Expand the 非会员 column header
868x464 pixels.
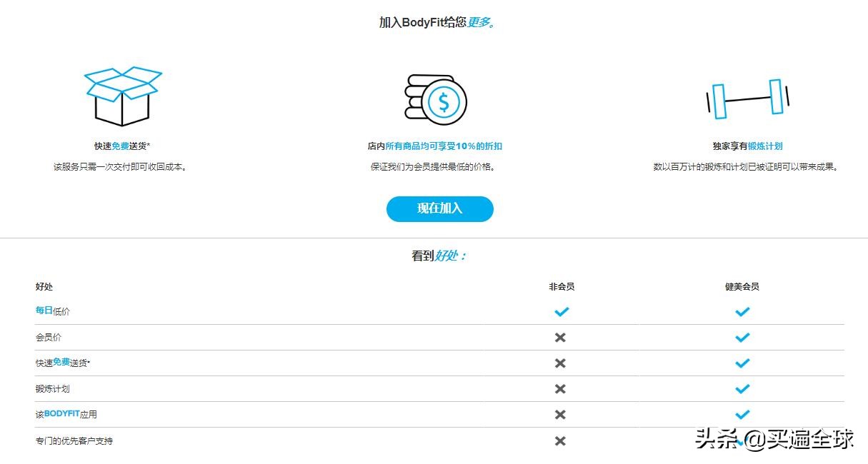[562, 286]
